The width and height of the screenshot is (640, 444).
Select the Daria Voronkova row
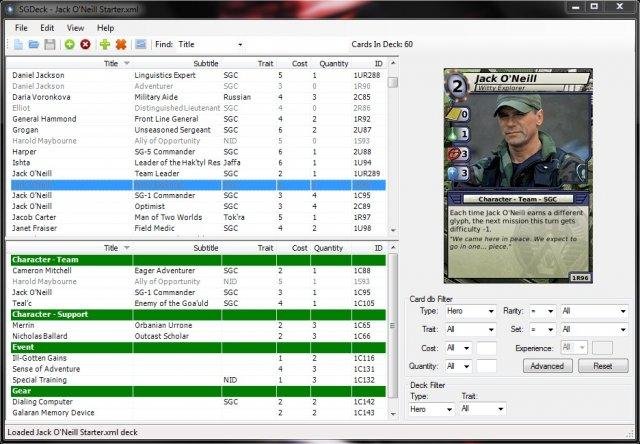(x=198, y=97)
